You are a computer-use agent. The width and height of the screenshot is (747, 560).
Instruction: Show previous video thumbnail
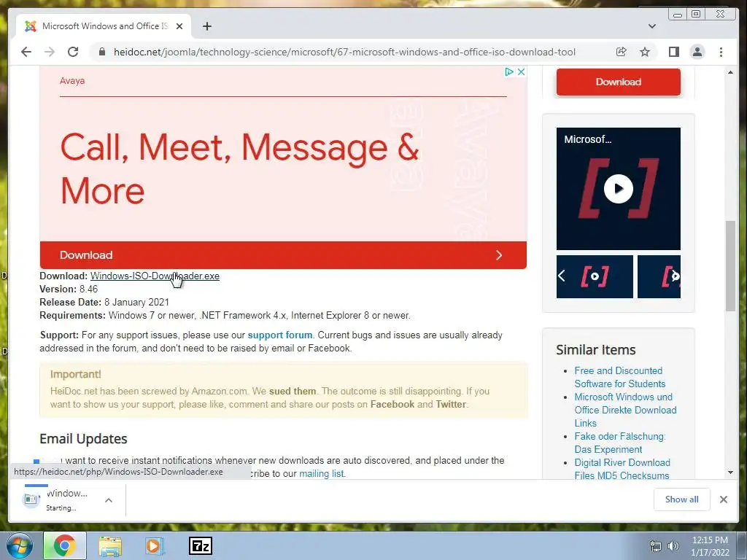coord(562,276)
